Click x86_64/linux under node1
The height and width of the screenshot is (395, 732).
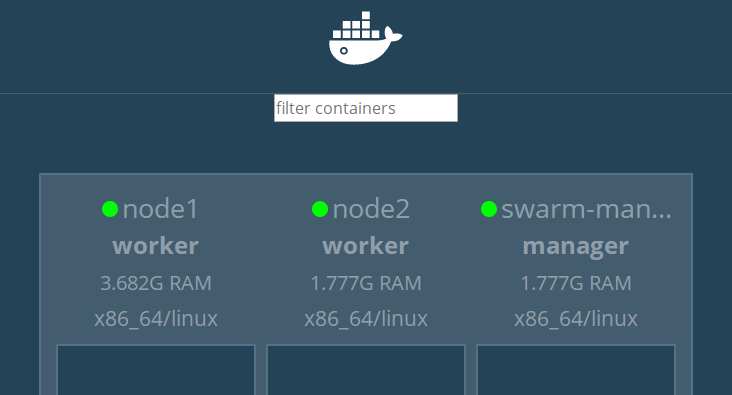click(156, 319)
